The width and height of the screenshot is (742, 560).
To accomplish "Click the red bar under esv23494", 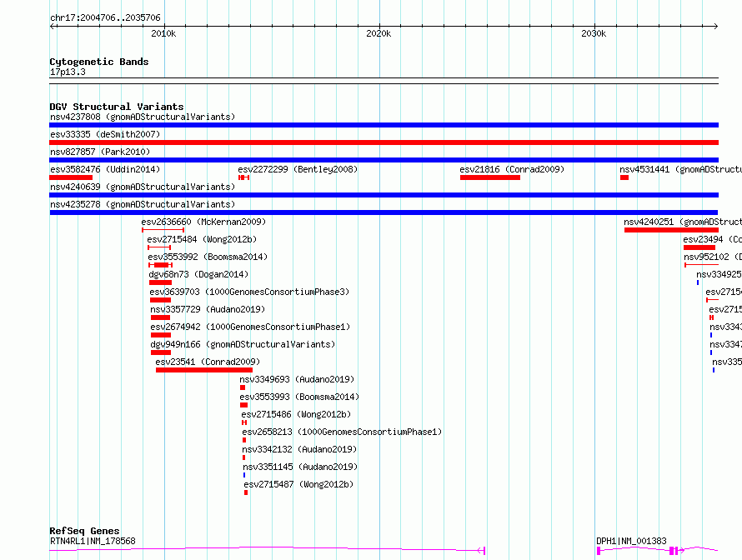I will pos(699,247).
